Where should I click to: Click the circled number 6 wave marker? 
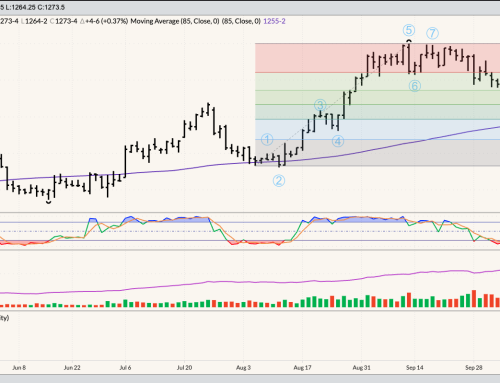tap(415, 86)
